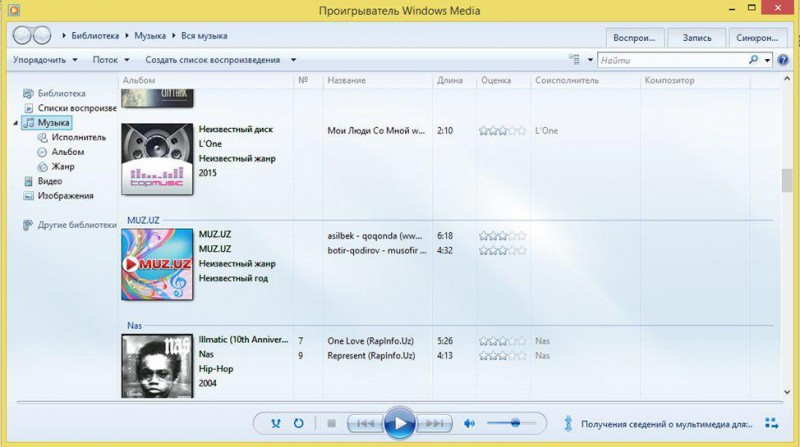Click the back navigation arrow button

click(x=22, y=35)
